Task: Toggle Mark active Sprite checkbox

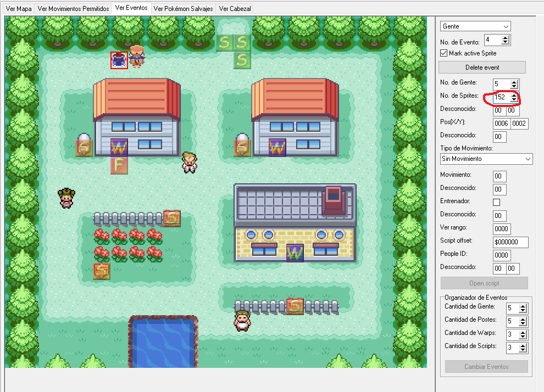Action: pyautogui.click(x=444, y=53)
